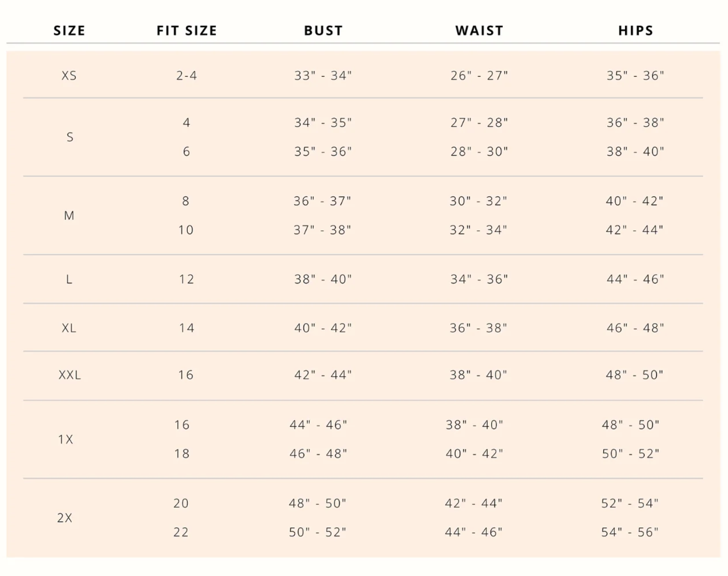Click the HIPS column header

click(x=635, y=31)
